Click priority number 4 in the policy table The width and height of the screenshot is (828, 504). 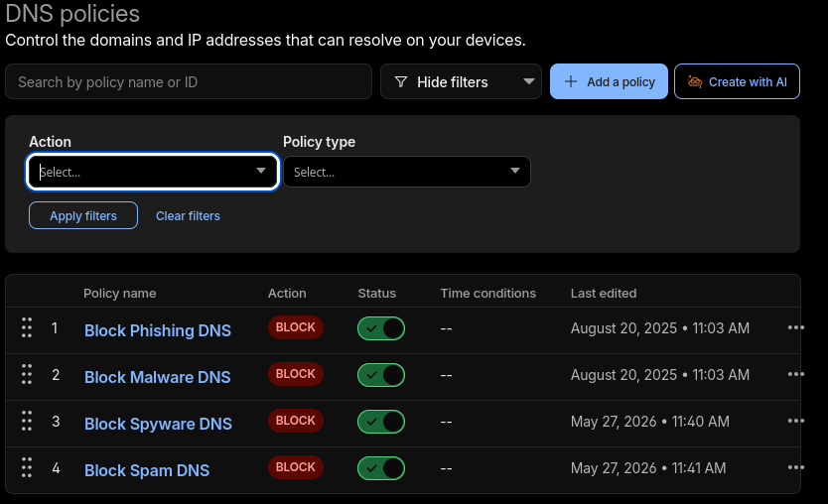coord(56,468)
